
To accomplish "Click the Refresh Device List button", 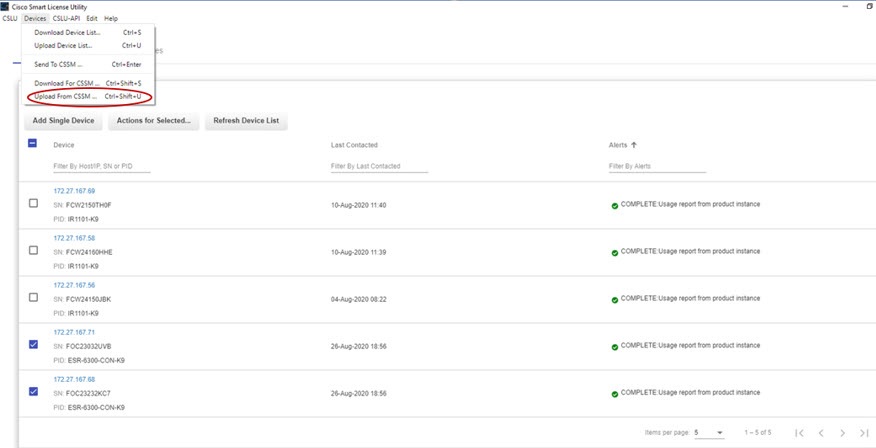I will coord(247,121).
